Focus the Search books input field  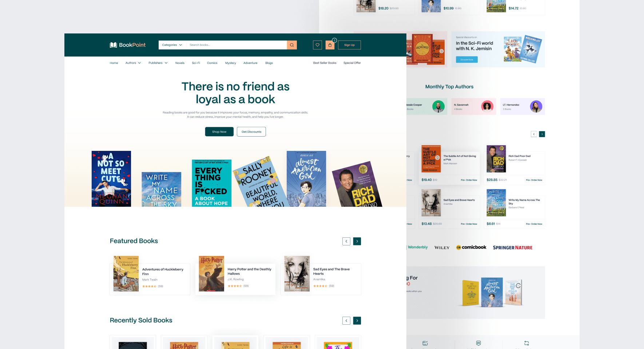click(x=236, y=45)
